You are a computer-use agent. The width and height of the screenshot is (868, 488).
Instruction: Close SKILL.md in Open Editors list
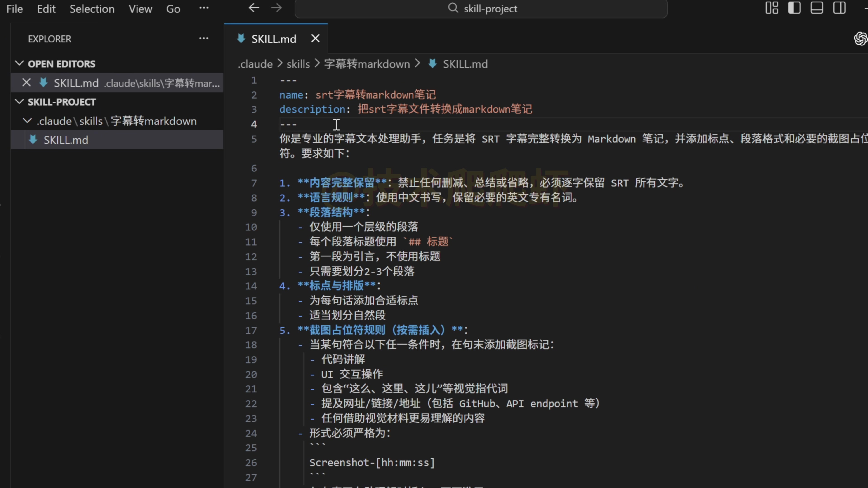[26, 83]
